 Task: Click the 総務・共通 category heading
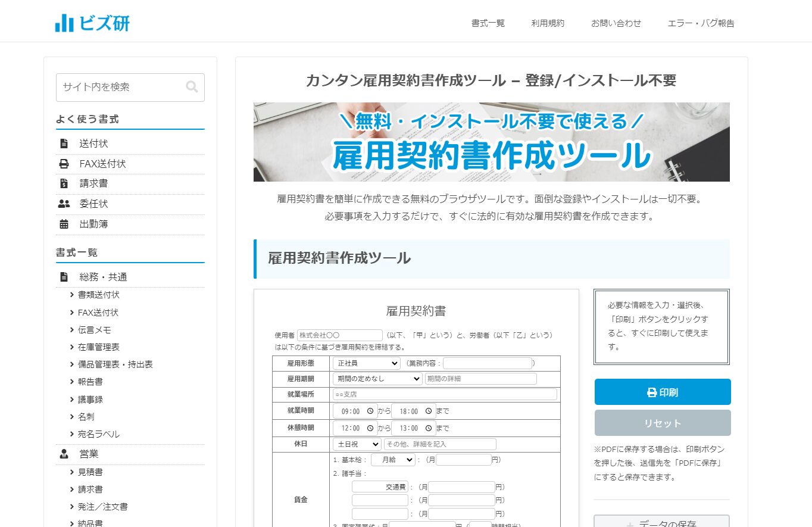[x=103, y=277]
